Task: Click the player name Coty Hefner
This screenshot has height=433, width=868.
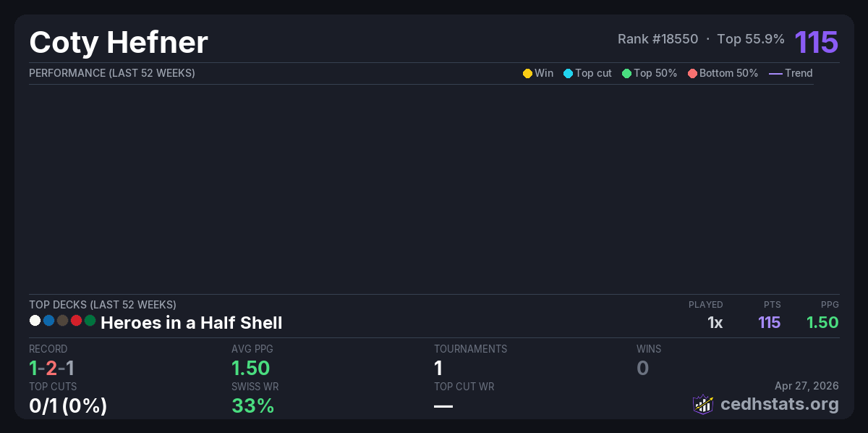Action: point(119,43)
